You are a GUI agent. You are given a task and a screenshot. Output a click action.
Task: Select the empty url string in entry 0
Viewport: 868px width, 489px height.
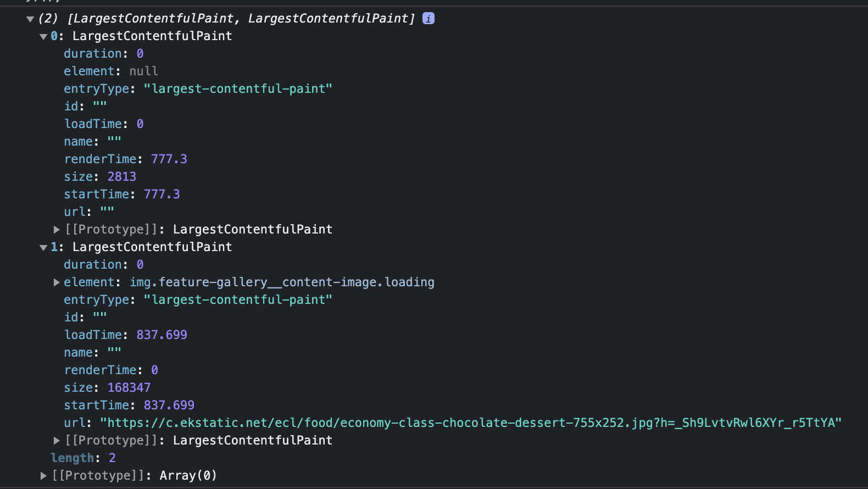[107, 210]
